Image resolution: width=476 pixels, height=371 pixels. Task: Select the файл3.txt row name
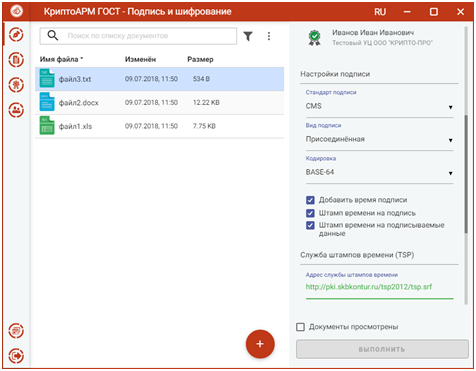[75, 79]
